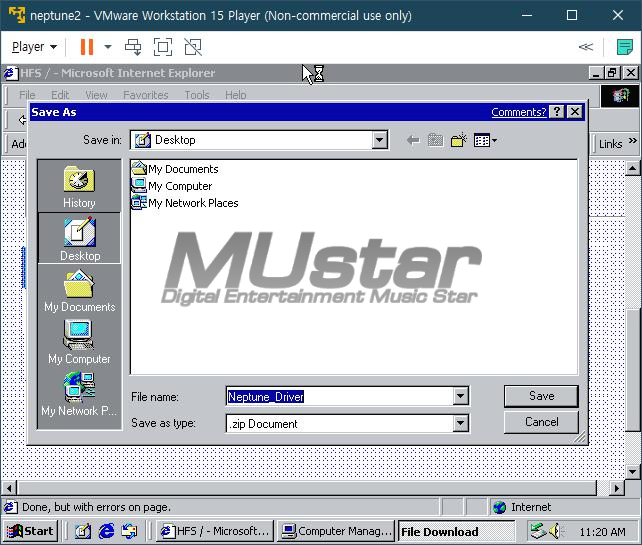642x545 pixels.
Task: Open the VMware Player menu
Action: (x=34, y=47)
